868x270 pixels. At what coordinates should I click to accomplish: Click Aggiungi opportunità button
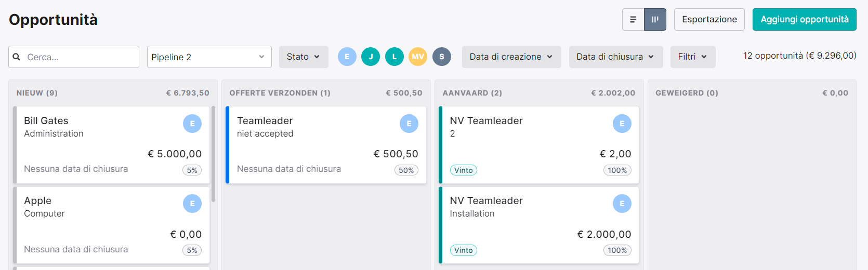[x=805, y=20]
